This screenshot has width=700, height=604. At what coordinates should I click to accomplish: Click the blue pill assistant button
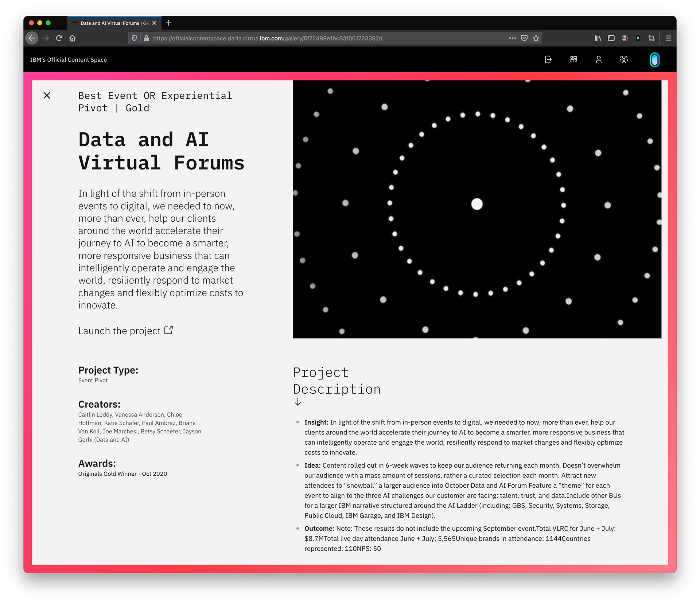(654, 60)
